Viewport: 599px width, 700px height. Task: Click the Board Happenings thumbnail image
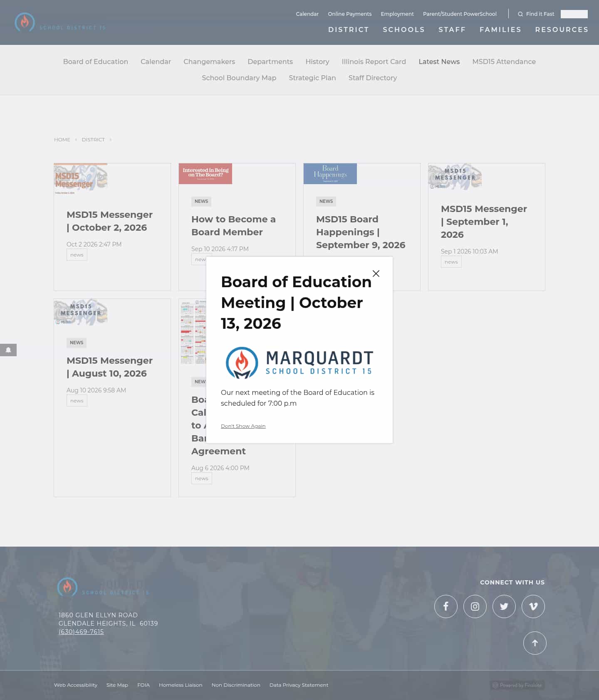[x=330, y=174]
